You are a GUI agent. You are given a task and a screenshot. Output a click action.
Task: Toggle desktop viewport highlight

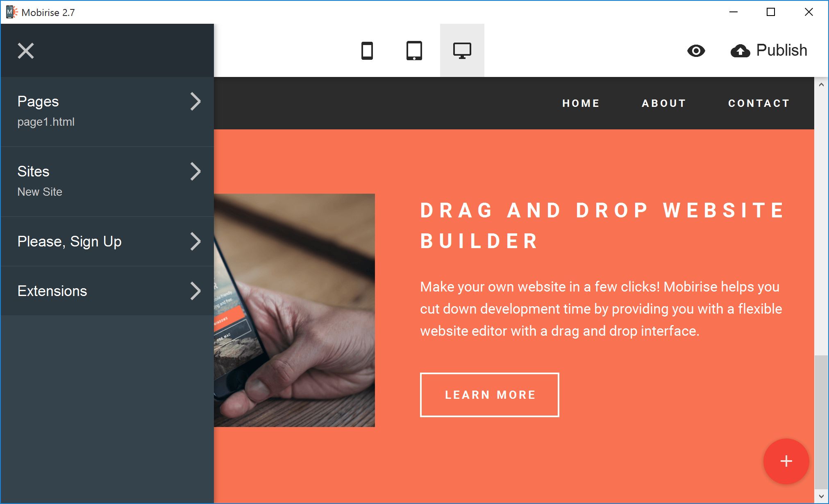462,50
